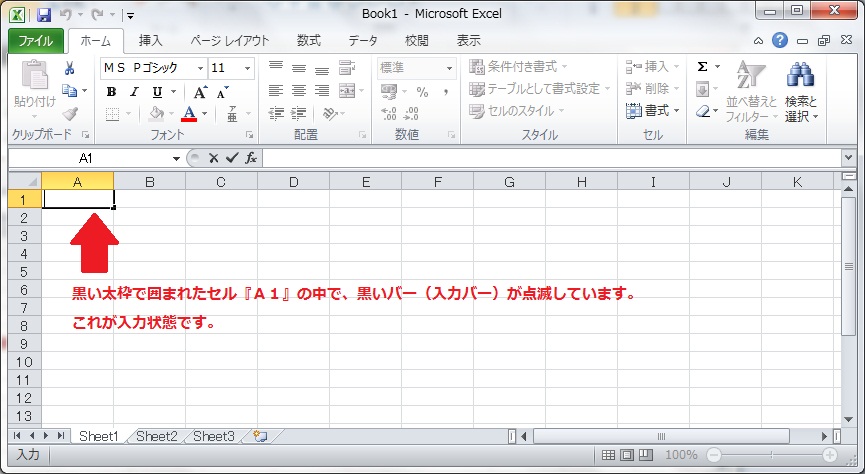Expand the formula bar chevron

[x=849, y=158]
